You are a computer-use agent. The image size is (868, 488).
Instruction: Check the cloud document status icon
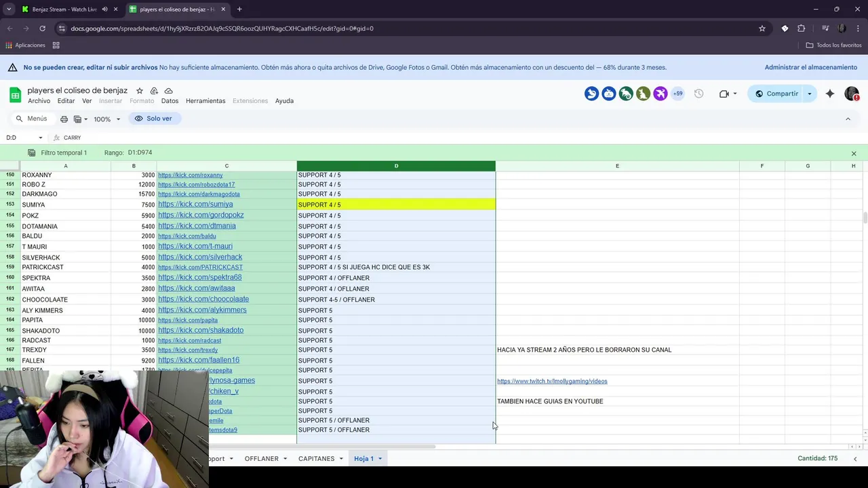[x=168, y=91]
